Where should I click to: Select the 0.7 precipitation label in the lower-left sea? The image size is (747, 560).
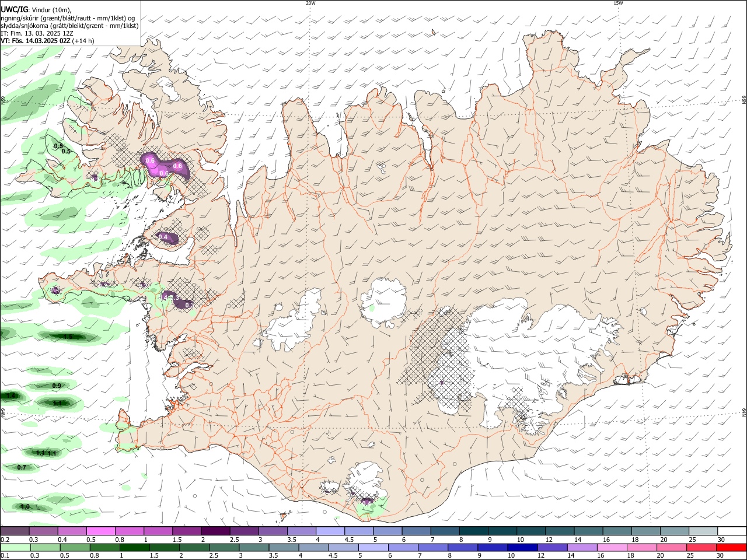pyautogui.click(x=22, y=467)
